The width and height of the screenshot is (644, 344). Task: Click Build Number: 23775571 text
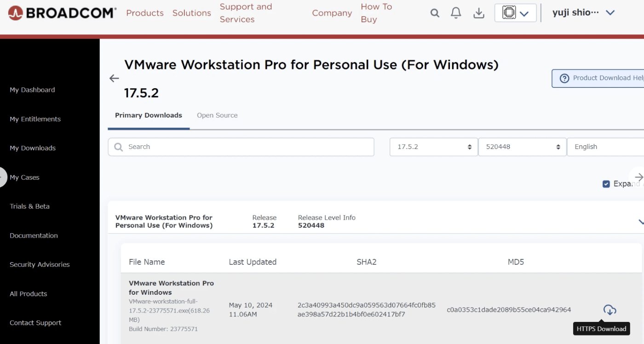click(x=163, y=329)
